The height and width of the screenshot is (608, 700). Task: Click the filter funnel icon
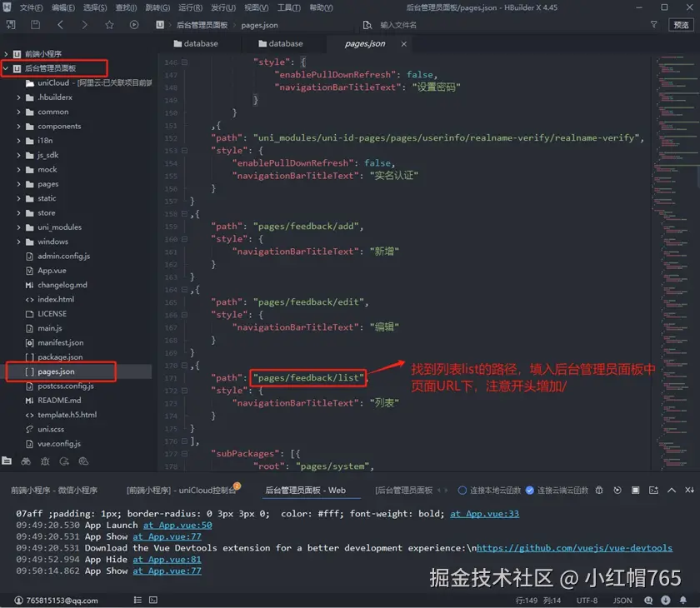[x=653, y=25]
